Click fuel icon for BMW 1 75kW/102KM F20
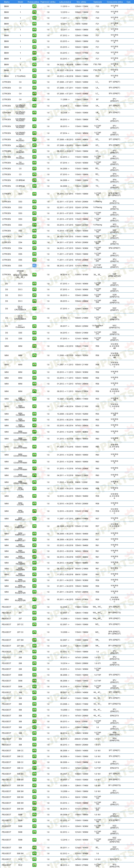Viewport: 134px width, 868px height. (x=34, y=18)
